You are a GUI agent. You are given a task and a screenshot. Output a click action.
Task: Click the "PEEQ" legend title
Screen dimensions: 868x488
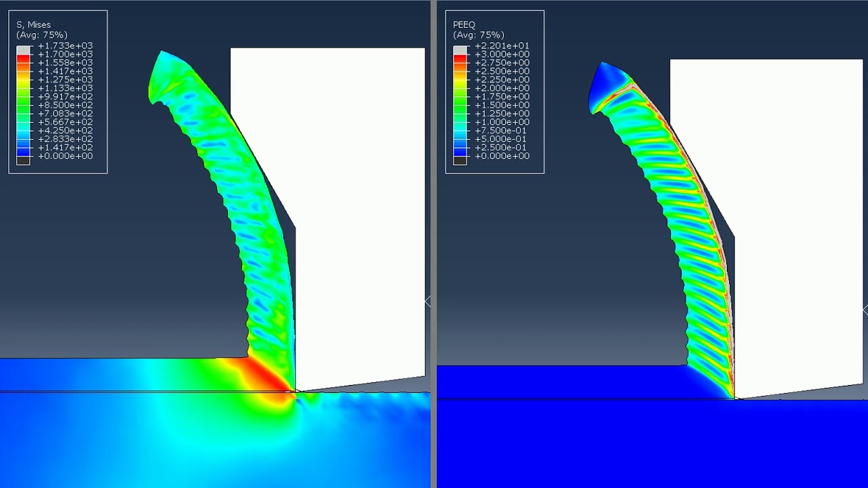[x=464, y=25]
